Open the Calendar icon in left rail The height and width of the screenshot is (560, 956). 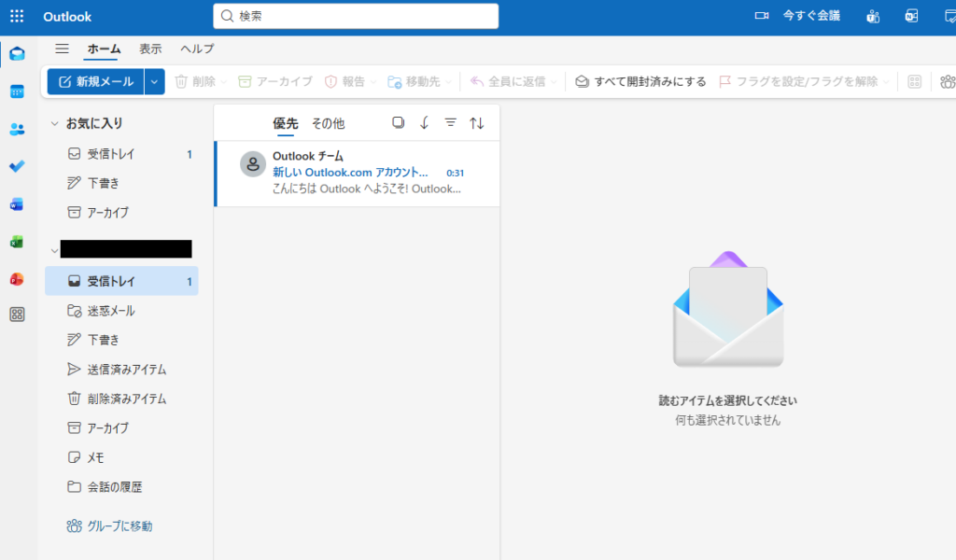tap(17, 91)
